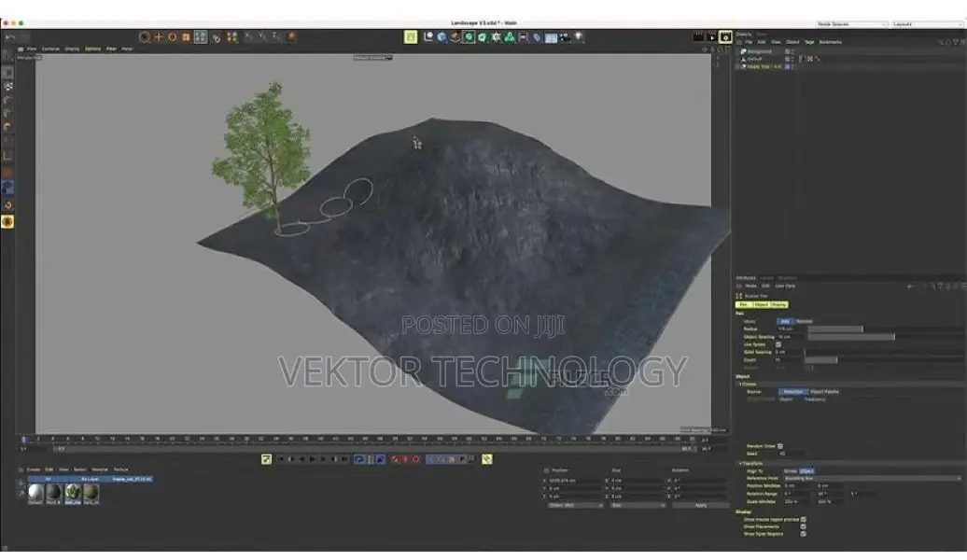
Task: Open the Material Manager Create menu
Action: [x=34, y=469]
